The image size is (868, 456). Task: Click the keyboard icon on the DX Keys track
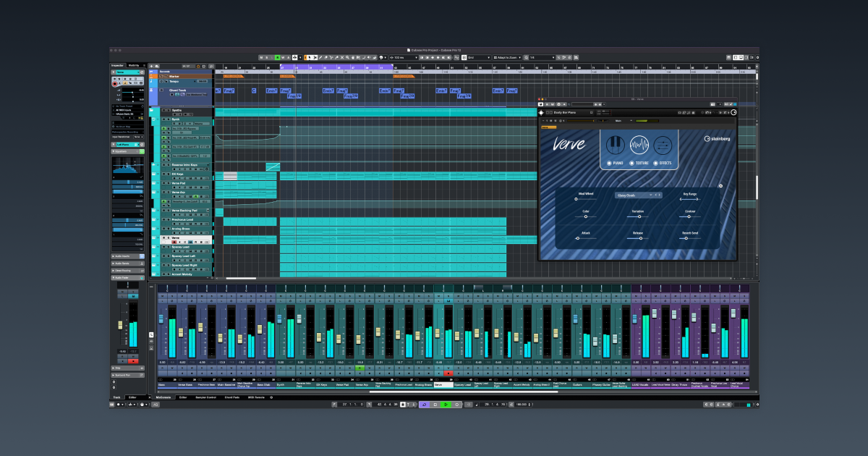coord(153,174)
